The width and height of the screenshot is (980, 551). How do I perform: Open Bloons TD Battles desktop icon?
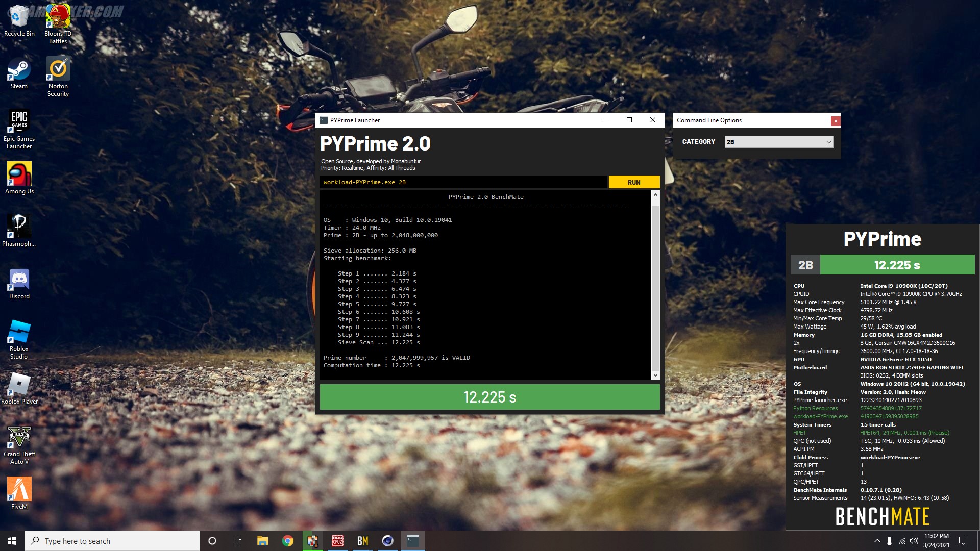pos(58,24)
